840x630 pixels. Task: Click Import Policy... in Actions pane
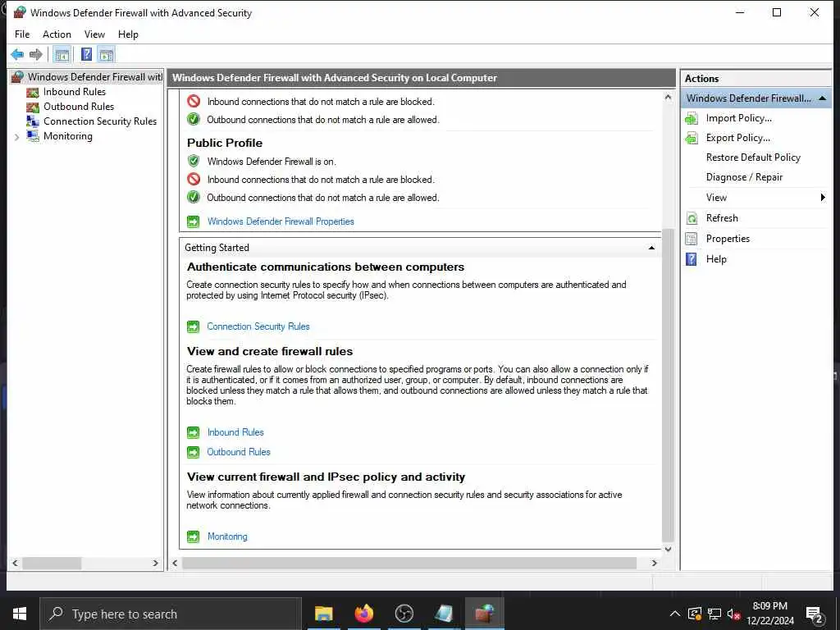[x=739, y=118]
